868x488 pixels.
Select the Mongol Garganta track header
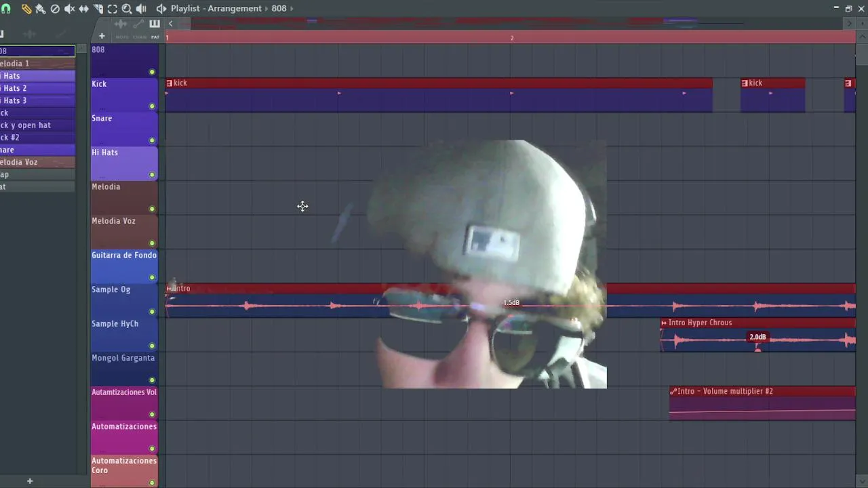[124, 369]
